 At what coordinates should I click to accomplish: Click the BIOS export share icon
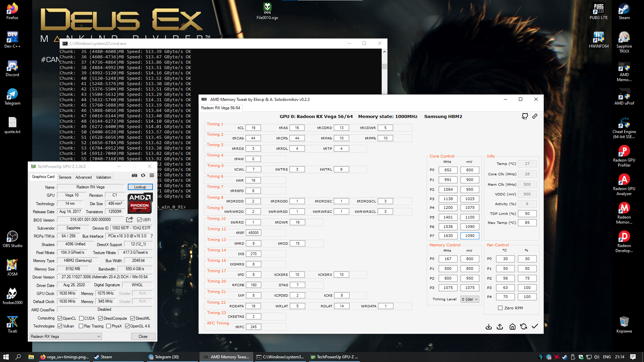129,220
